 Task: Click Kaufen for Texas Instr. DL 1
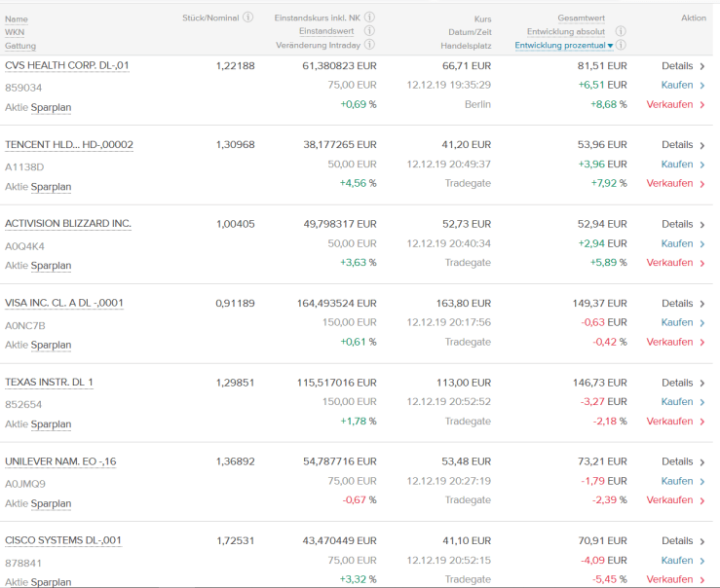(677, 402)
